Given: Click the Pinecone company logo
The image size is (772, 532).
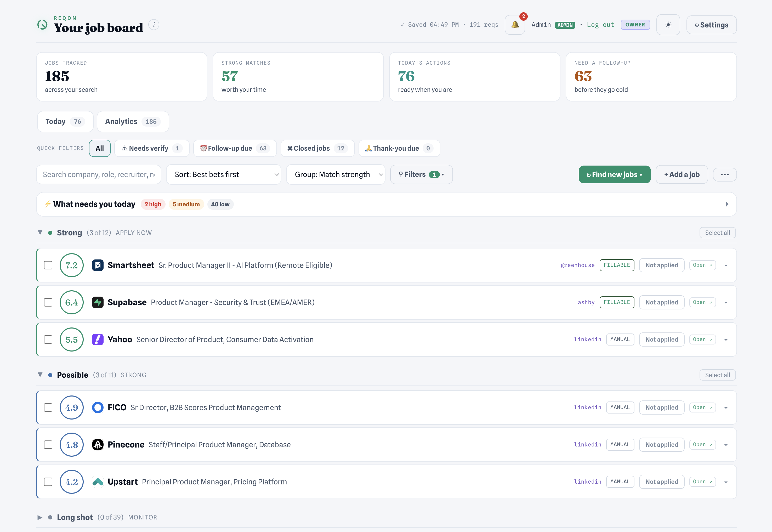Looking at the screenshot, I should click(x=98, y=445).
